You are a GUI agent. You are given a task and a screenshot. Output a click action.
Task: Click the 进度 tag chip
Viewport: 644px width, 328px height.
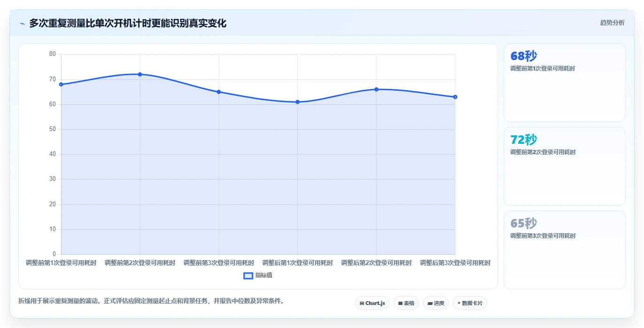[x=436, y=303]
